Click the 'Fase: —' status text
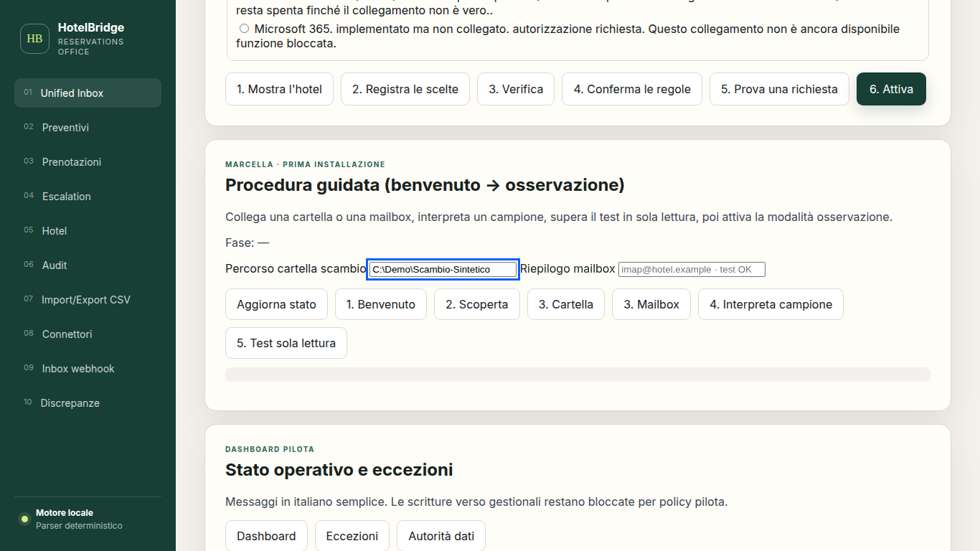This screenshot has width=980, height=551. click(247, 242)
